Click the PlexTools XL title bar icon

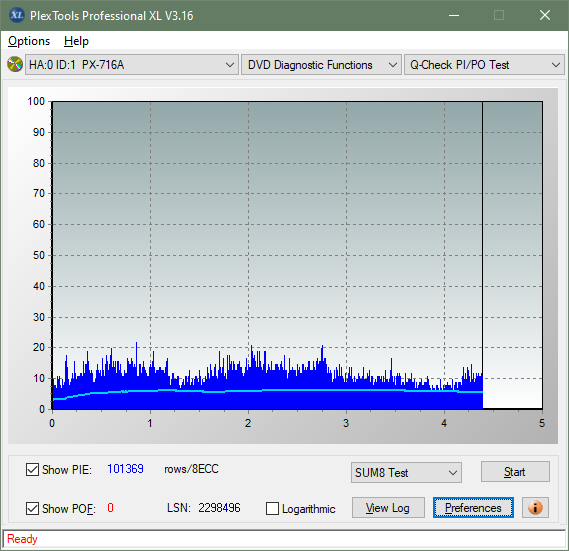[17, 15]
